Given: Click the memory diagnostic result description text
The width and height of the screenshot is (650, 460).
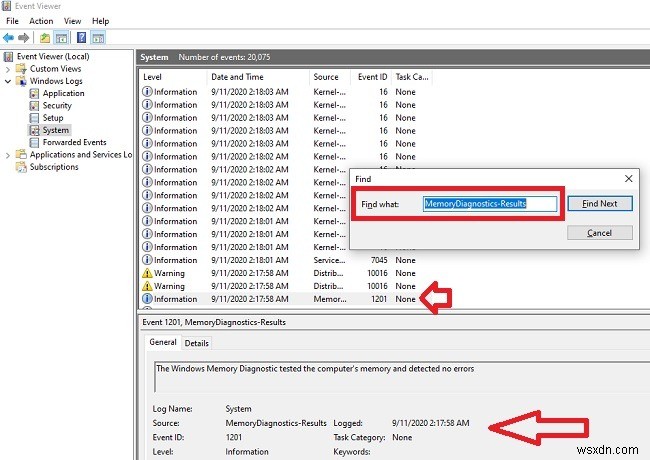Looking at the screenshot, I should (315, 368).
